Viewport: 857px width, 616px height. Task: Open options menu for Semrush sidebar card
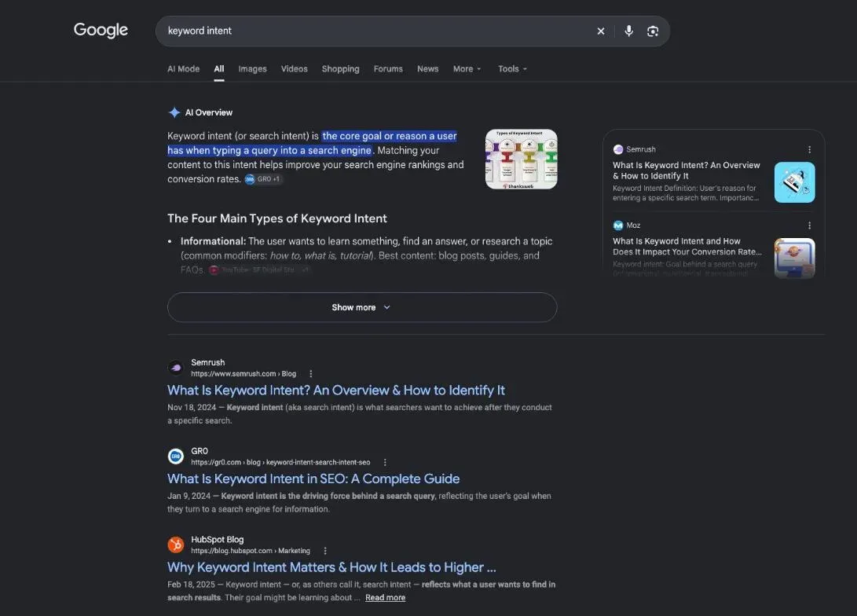coord(809,149)
